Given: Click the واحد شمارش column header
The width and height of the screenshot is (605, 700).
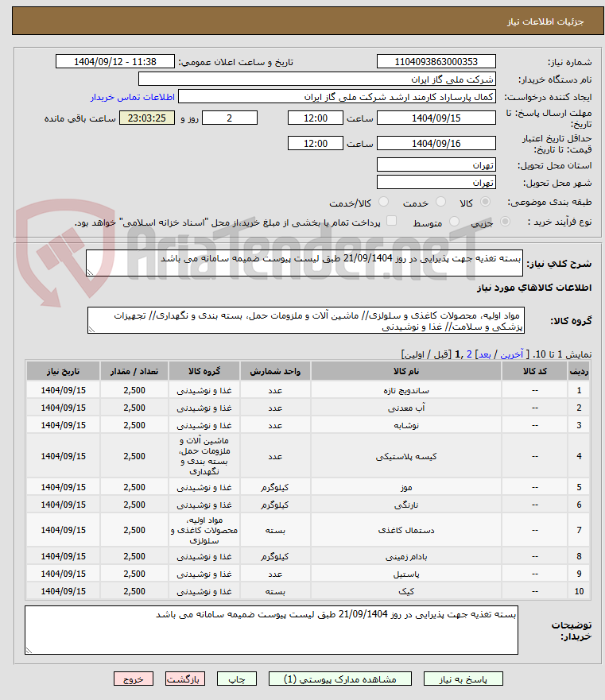Looking at the screenshot, I should 275,371.
